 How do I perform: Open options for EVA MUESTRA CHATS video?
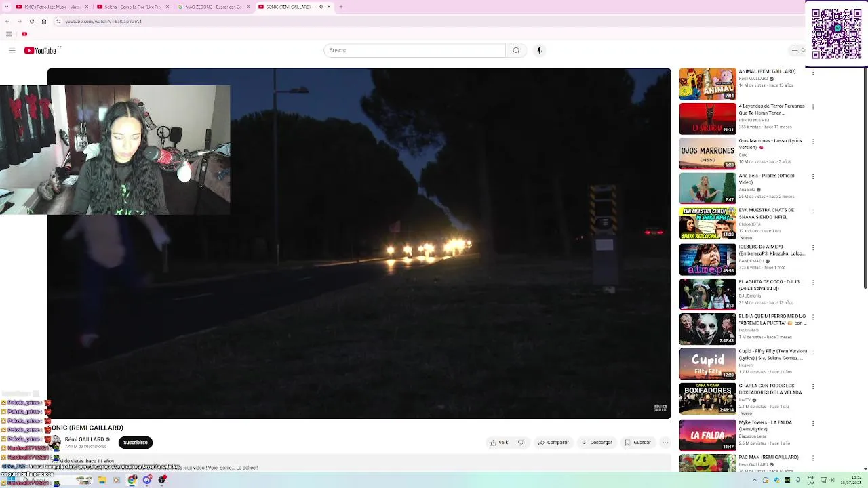point(813,211)
